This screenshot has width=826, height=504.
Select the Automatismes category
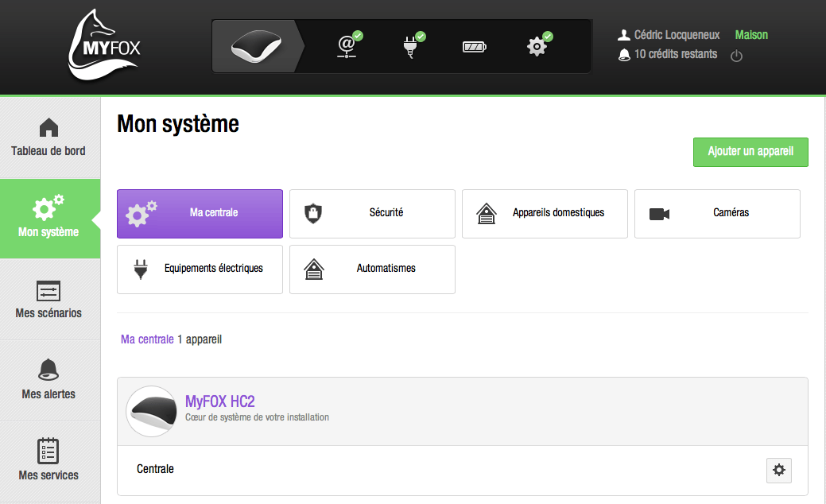click(x=372, y=269)
